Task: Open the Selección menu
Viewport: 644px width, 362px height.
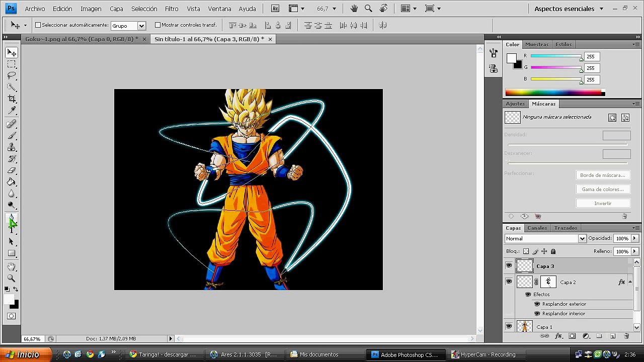Action: [x=144, y=9]
